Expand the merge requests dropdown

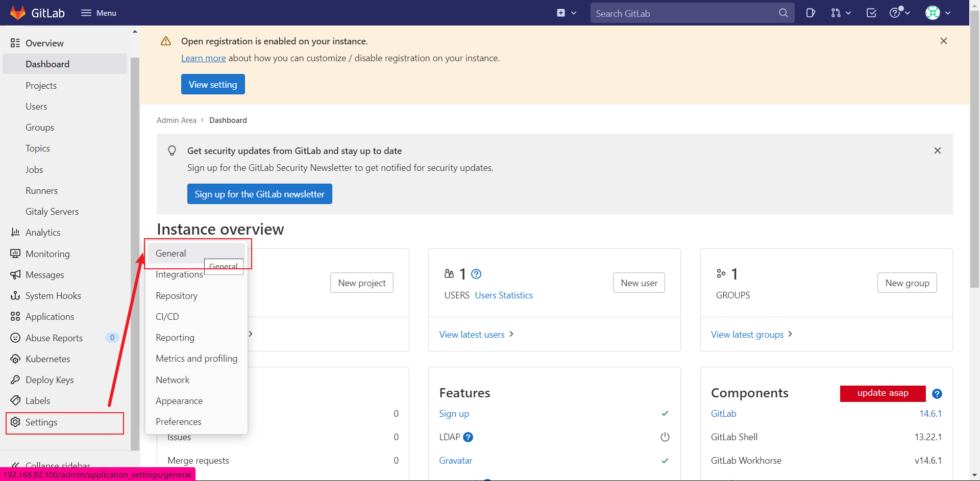tap(841, 13)
